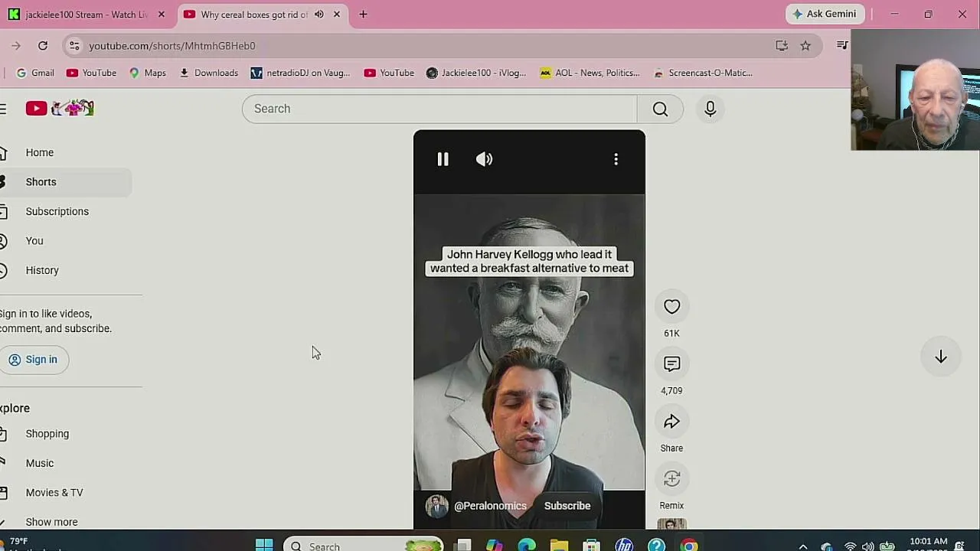
Task: Click the Peralonomics channel avatar
Action: (436, 506)
